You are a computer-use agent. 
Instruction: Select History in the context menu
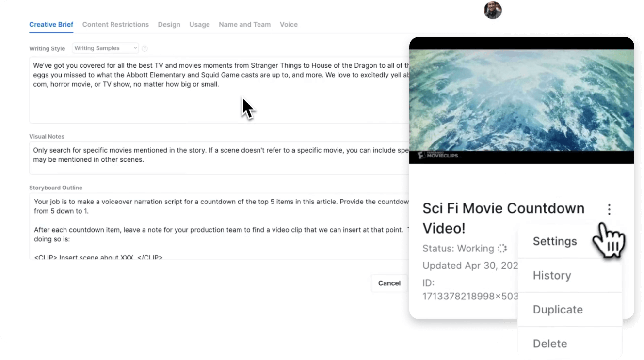(552, 275)
